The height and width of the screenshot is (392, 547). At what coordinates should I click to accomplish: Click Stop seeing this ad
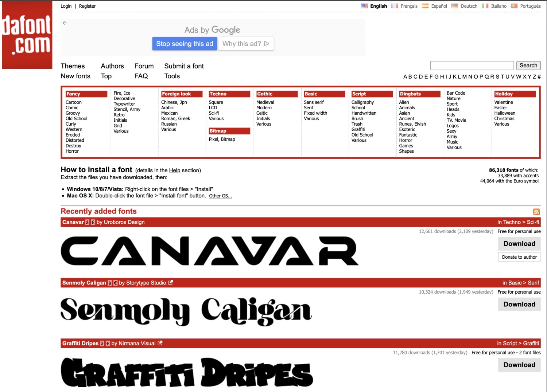pyautogui.click(x=185, y=44)
